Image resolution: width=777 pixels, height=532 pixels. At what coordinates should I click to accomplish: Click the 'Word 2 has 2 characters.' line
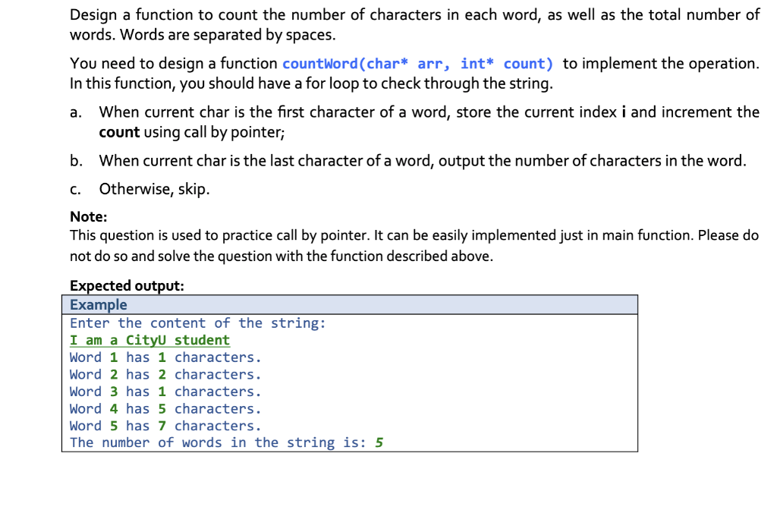click(x=165, y=374)
